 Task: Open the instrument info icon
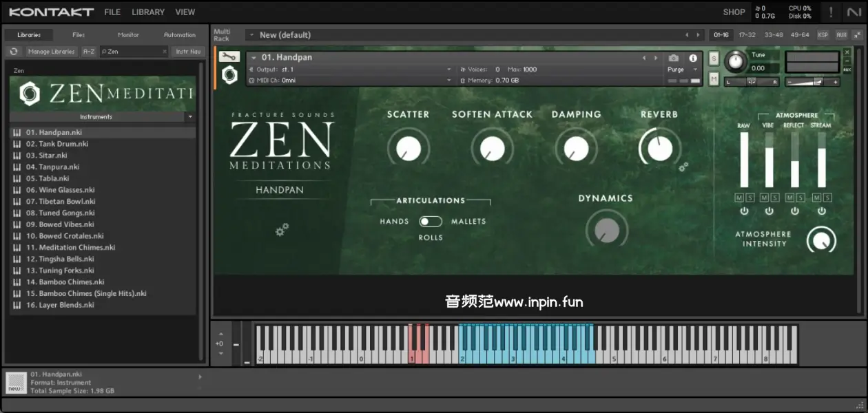(x=693, y=59)
